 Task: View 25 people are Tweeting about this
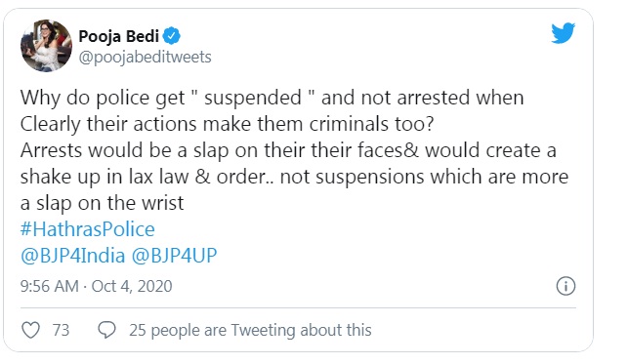click(x=250, y=331)
